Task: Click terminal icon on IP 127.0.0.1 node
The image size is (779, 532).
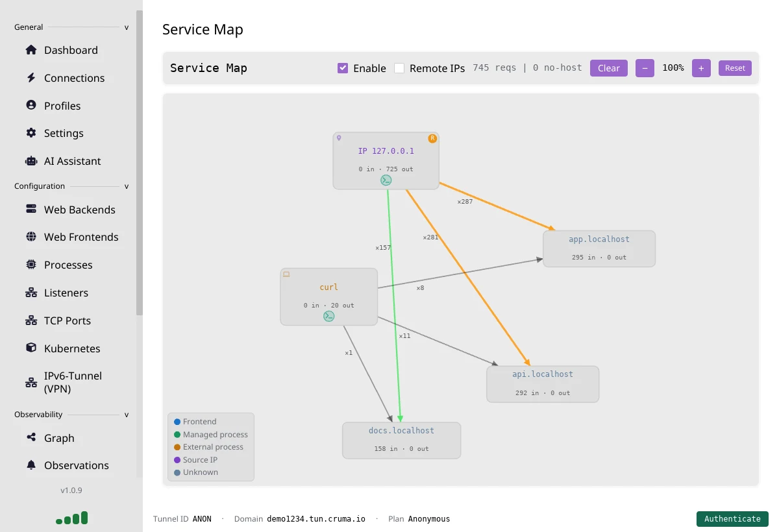Action: (x=386, y=180)
